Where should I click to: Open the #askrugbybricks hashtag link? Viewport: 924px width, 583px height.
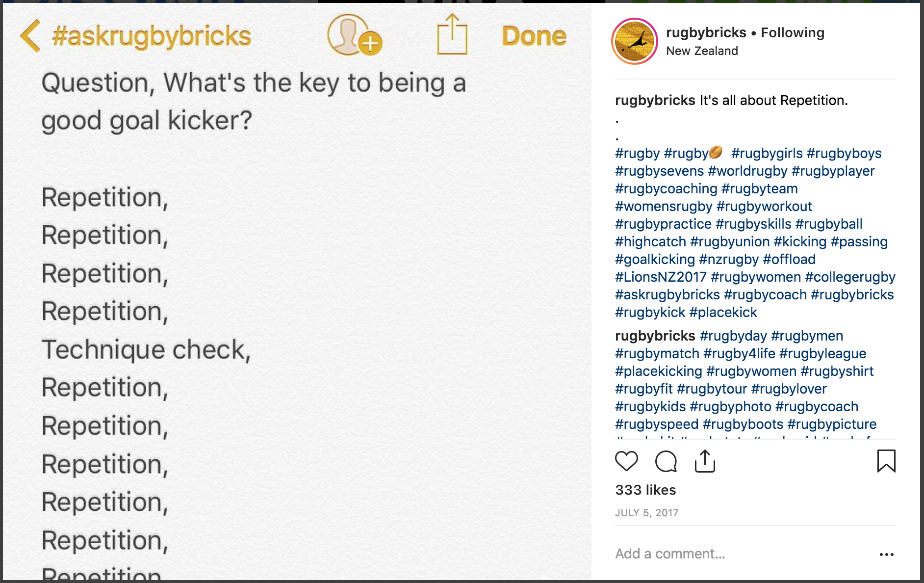click(667, 294)
